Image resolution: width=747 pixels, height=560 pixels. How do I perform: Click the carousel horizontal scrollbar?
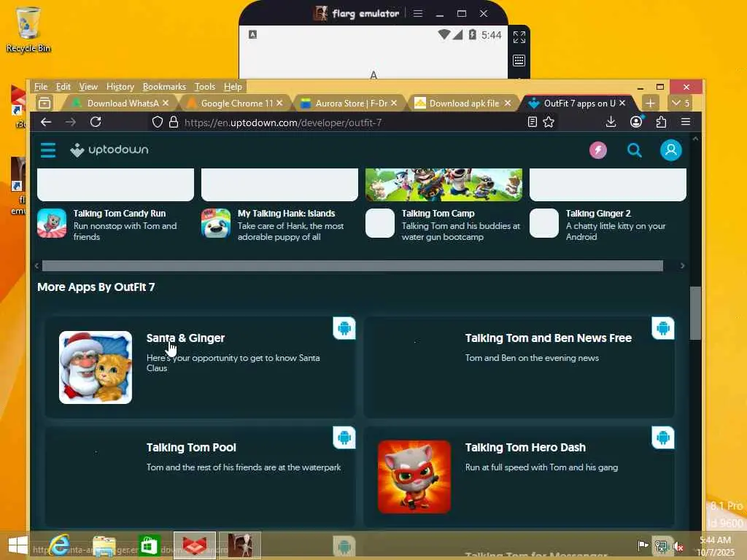click(352, 265)
